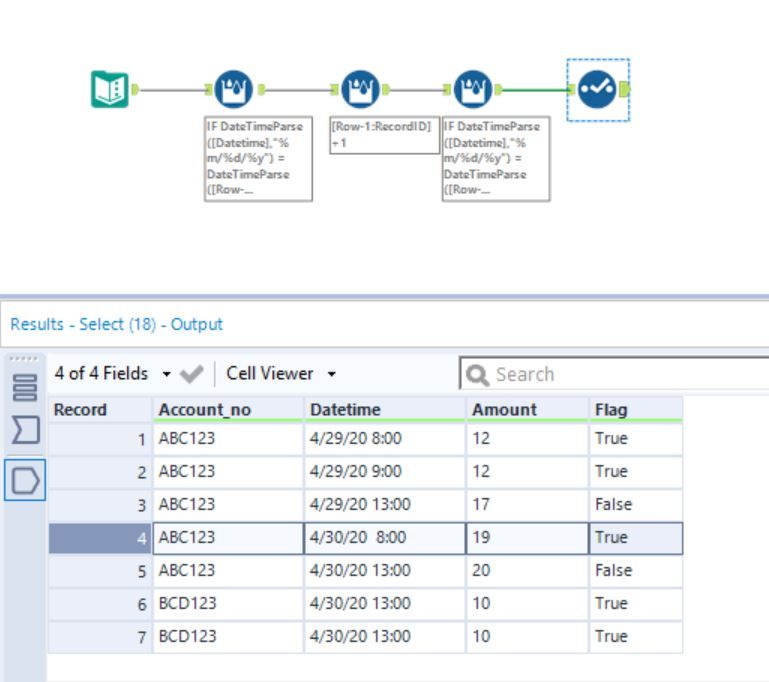Click the 4/29/20 9:00 datetime cell
This screenshot has height=682, width=769.
(x=384, y=472)
